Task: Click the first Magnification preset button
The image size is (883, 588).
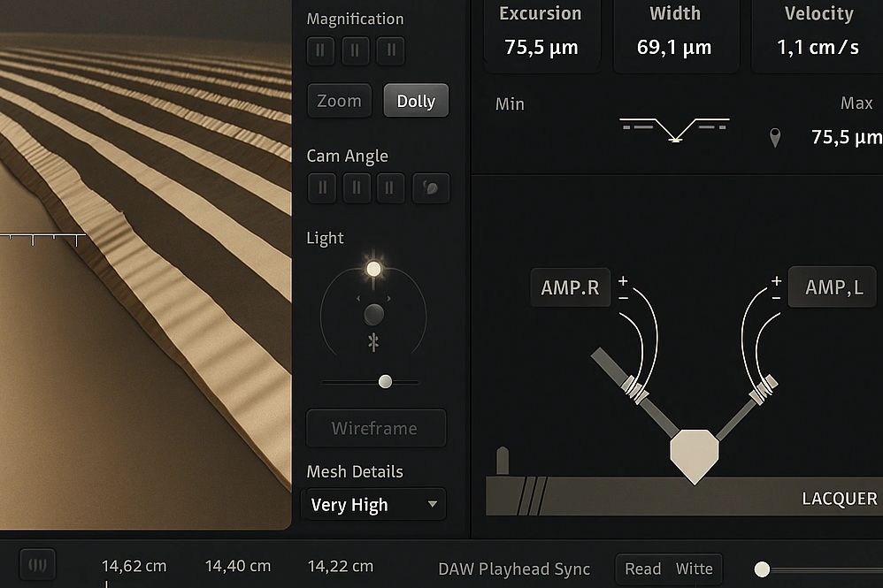Action: pyautogui.click(x=320, y=50)
